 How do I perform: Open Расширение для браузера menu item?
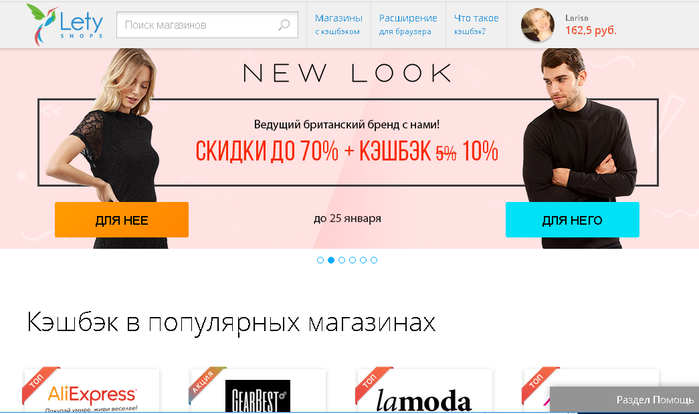pyautogui.click(x=408, y=25)
